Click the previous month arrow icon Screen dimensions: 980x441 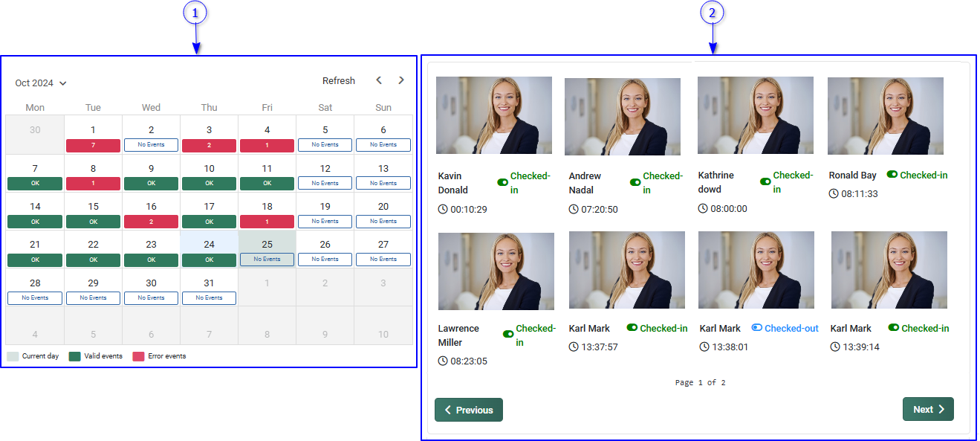(379, 80)
